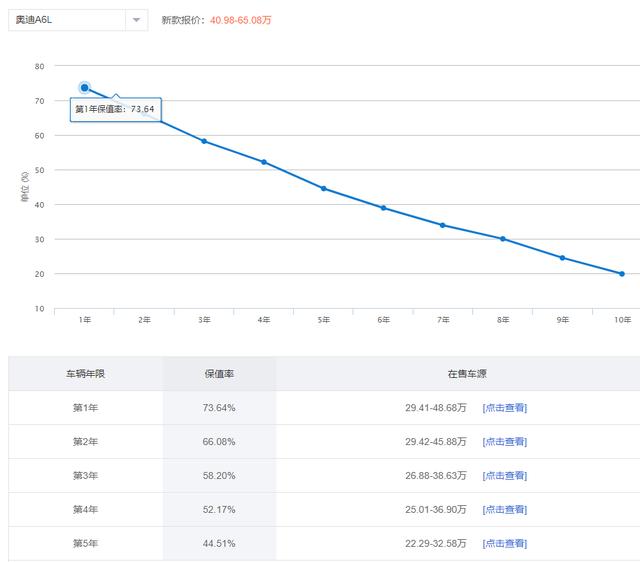Click the 66.08% value cell

point(219,442)
